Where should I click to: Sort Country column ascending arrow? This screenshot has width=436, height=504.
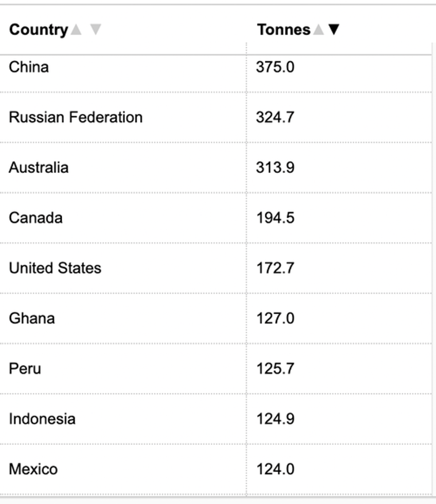point(76,30)
